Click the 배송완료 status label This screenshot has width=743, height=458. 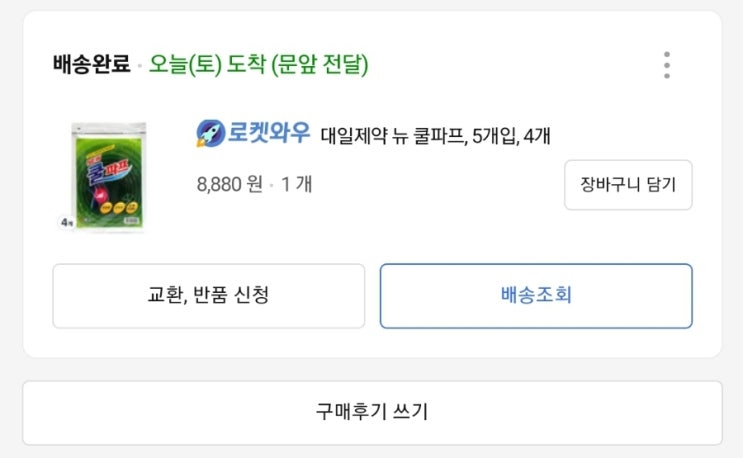click(92, 66)
